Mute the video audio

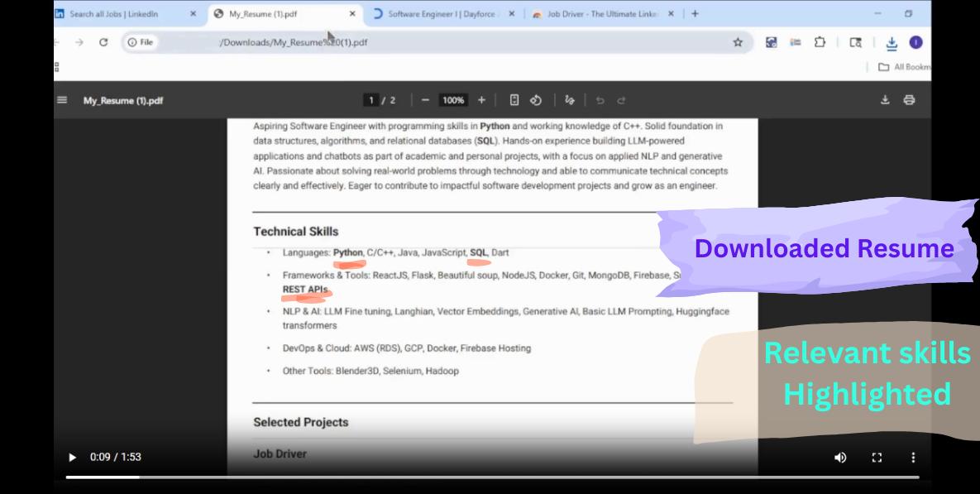pyautogui.click(x=840, y=457)
